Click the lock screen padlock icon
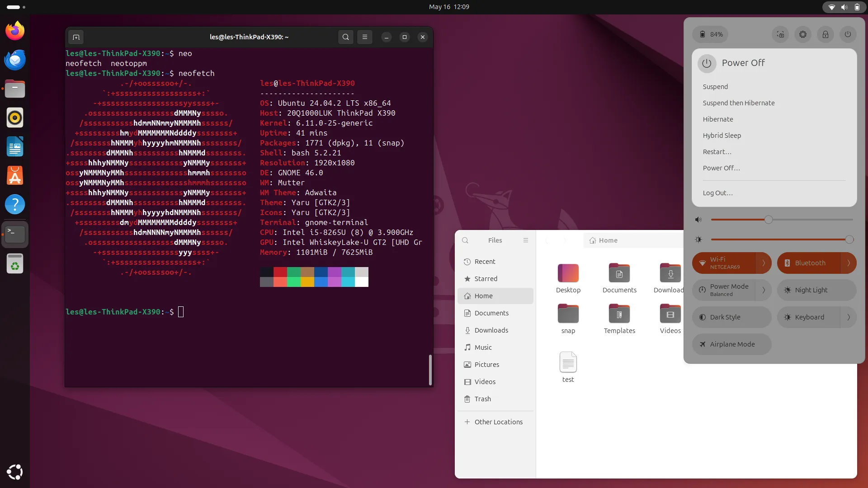868x488 pixels. (x=826, y=34)
